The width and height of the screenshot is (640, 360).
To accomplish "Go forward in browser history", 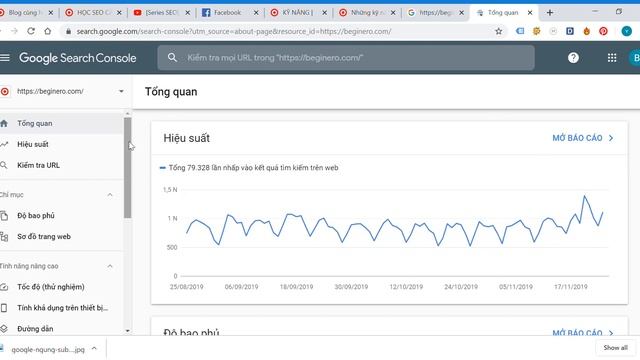I will tap(14, 31).
